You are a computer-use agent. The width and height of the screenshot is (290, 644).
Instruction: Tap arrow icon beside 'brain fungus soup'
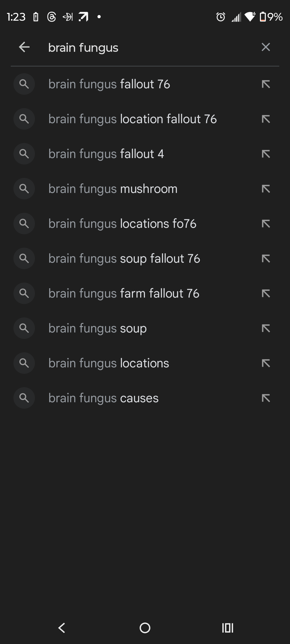coord(266,328)
